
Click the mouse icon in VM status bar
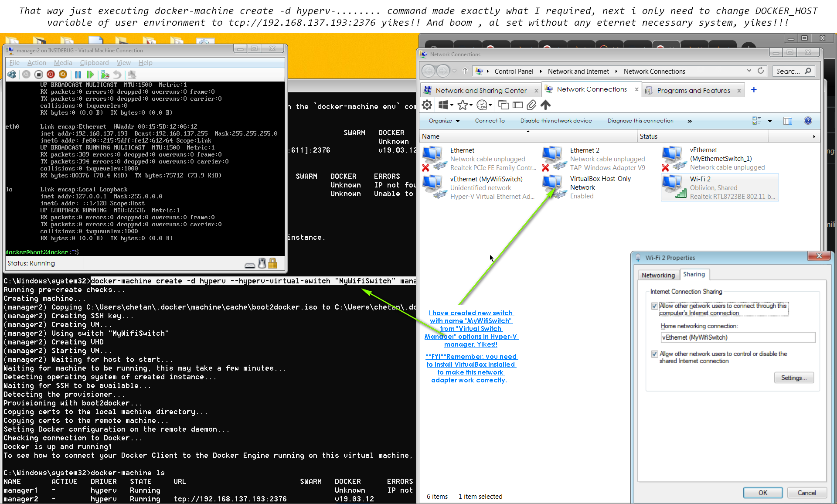(262, 263)
